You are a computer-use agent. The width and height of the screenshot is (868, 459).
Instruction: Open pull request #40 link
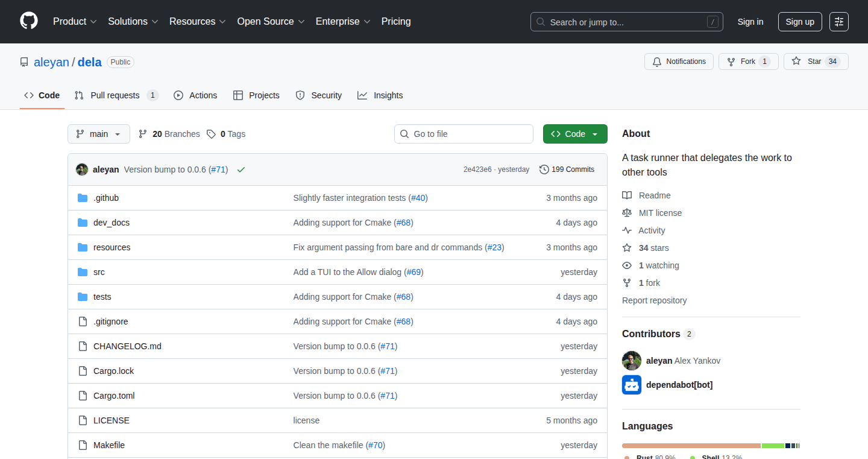418,198
